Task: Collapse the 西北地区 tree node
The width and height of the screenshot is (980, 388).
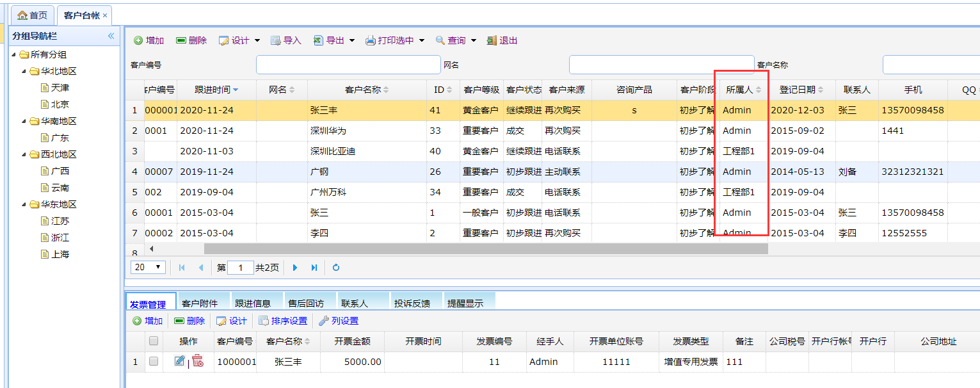Action: (24, 154)
